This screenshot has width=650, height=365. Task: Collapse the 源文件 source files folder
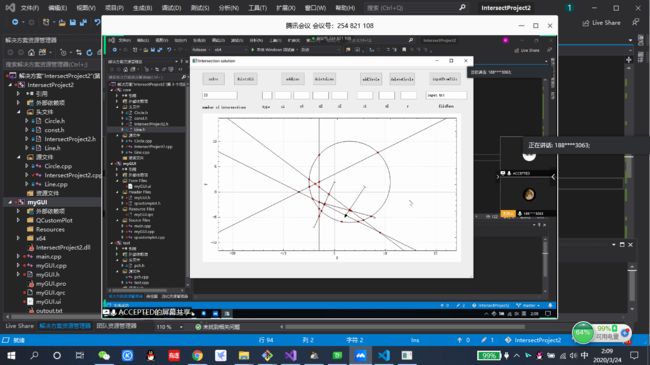(x=19, y=157)
